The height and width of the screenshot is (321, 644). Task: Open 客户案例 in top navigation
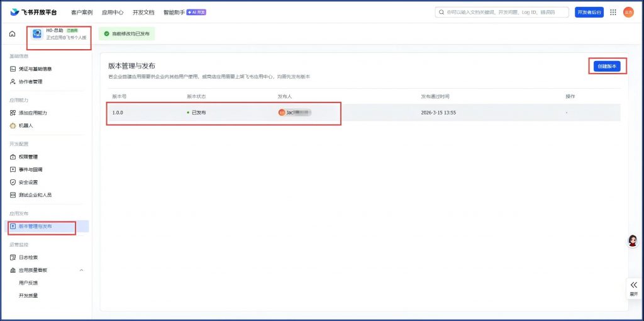82,12
